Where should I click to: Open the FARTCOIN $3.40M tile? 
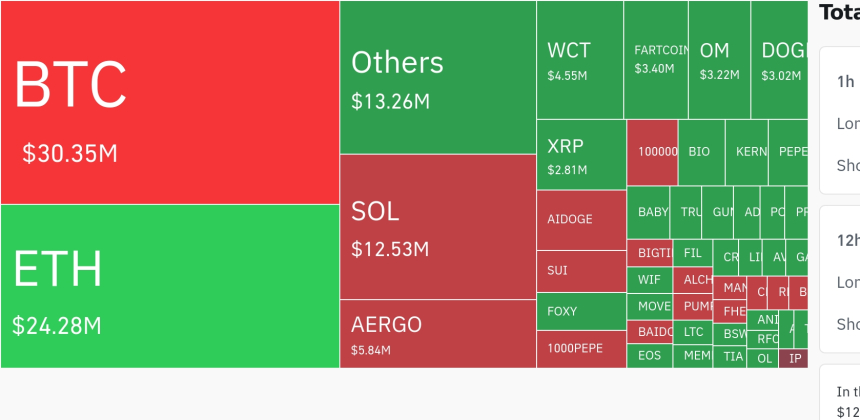656,60
